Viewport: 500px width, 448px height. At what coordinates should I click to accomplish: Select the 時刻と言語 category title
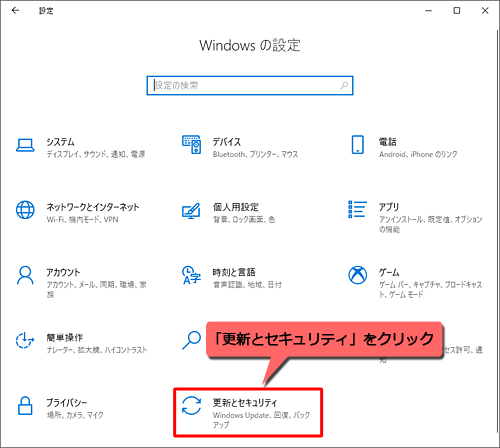(x=234, y=272)
